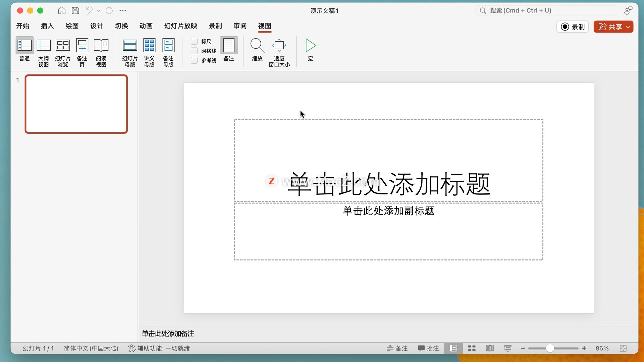
Task: Open the 开始 (Home) tab
Action: pyautogui.click(x=23, y=26)
